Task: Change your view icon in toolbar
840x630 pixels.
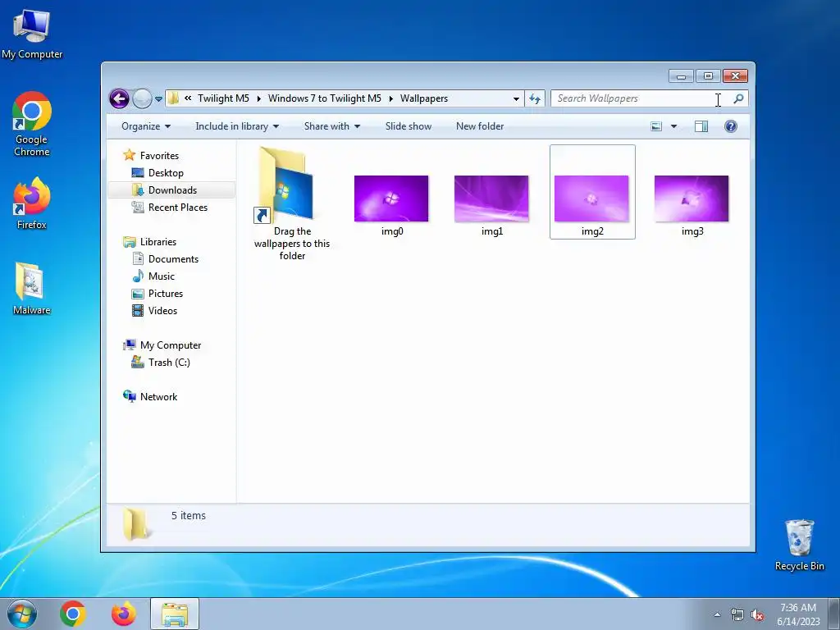Action: tap(656, 126)
